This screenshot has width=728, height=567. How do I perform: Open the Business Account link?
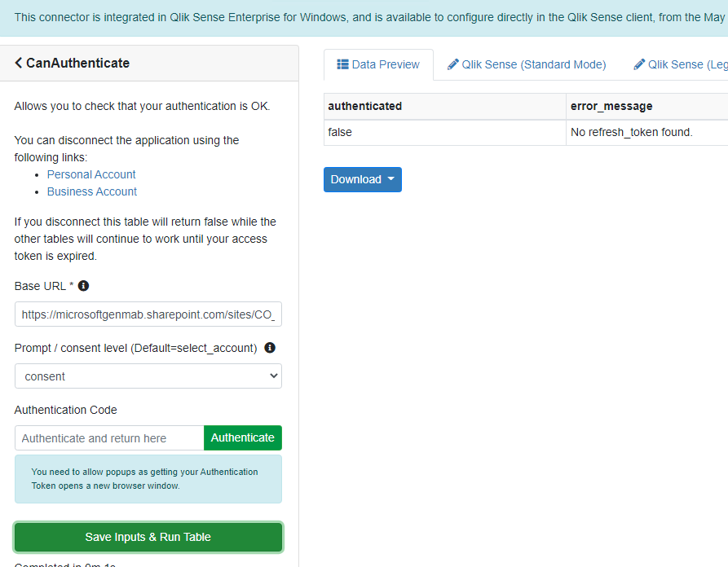click(92, 191)
